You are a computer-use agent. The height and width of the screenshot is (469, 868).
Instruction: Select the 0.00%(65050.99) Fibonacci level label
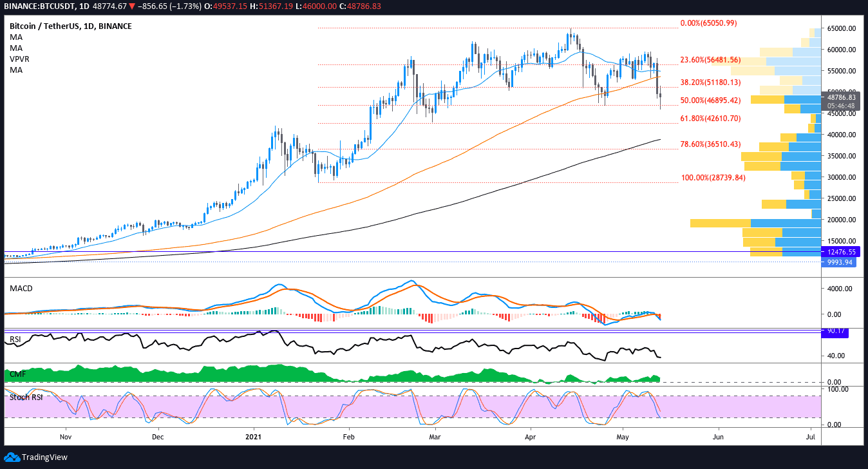coord(708,23)
